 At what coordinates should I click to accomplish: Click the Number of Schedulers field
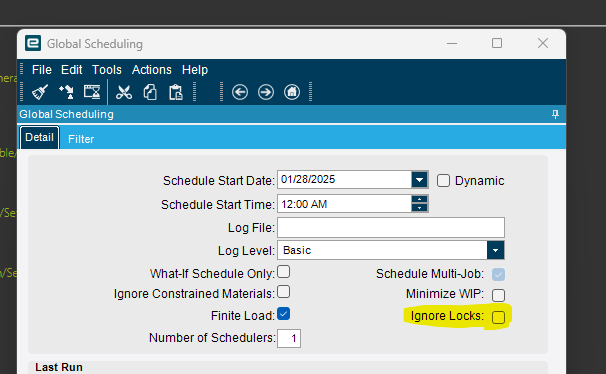[289, 338]
